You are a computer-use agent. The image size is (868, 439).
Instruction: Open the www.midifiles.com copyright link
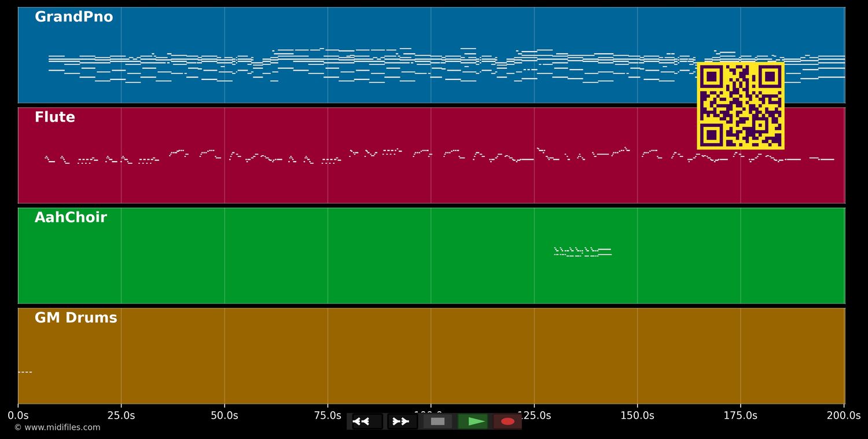pyautogui.click(x=57, y=427)
